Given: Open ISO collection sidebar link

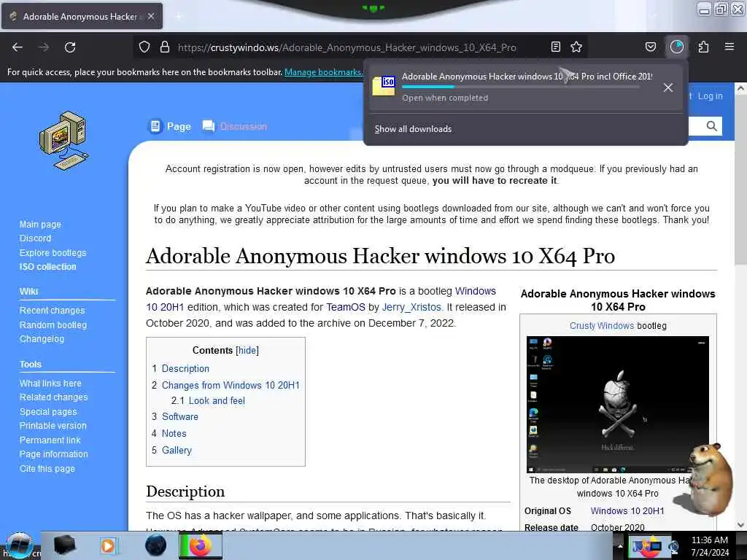Looking at the screenshot, I should click(x=47, y=267).
